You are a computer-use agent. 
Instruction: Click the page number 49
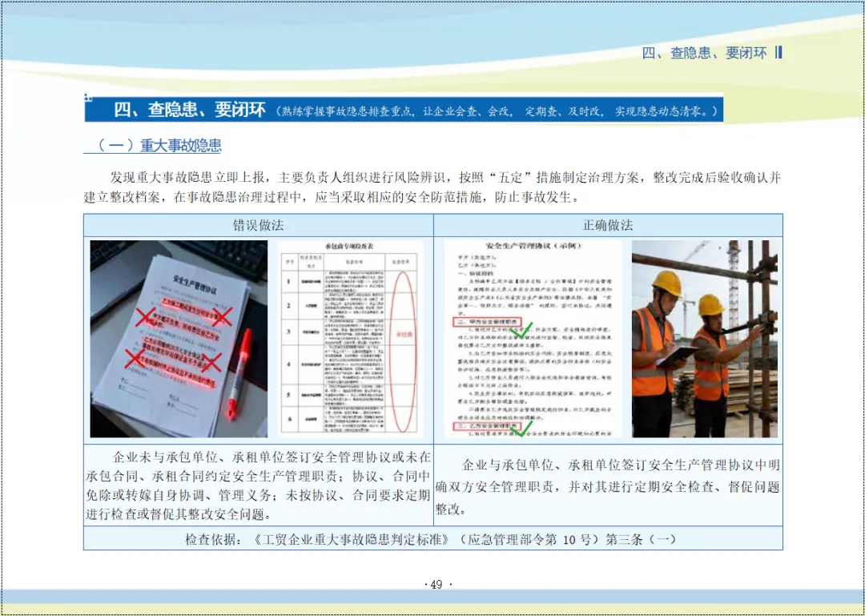tap(437, 585)
